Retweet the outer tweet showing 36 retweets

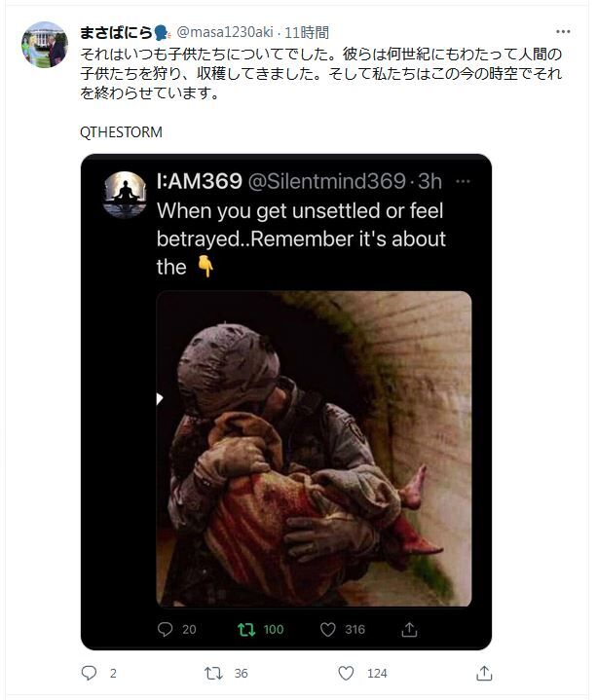click(213, 673)
